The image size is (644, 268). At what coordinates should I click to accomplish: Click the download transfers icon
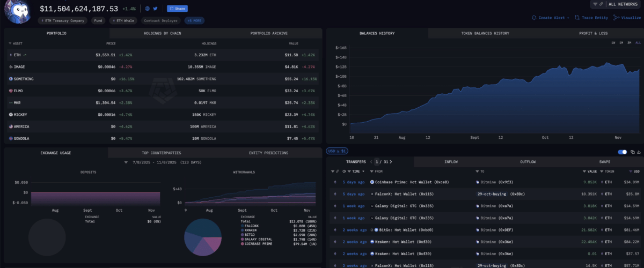click(x=639, y=152)
